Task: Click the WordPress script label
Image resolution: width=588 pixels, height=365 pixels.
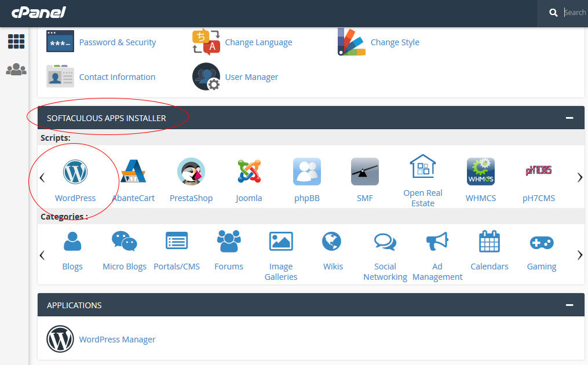Action: [x=75, y=198]
